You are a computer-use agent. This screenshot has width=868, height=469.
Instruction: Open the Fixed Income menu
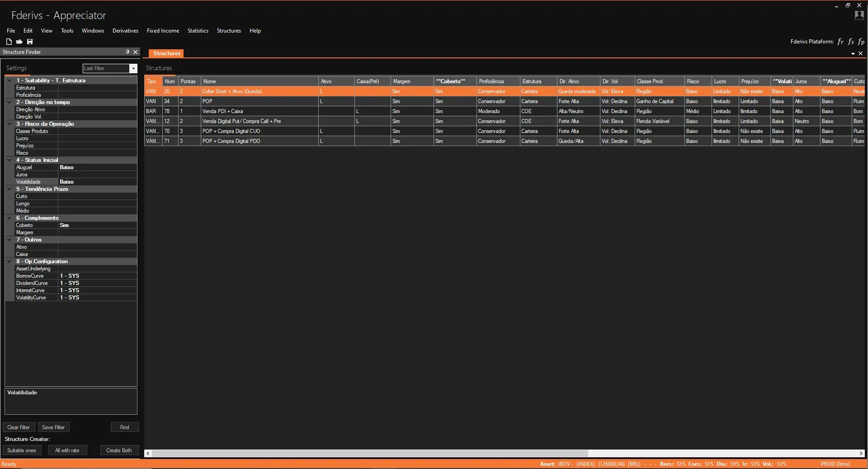coord(163,31)
